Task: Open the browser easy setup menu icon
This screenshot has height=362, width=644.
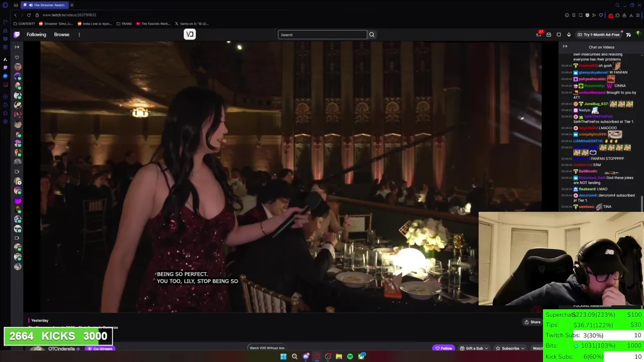Action: point(638,15)
